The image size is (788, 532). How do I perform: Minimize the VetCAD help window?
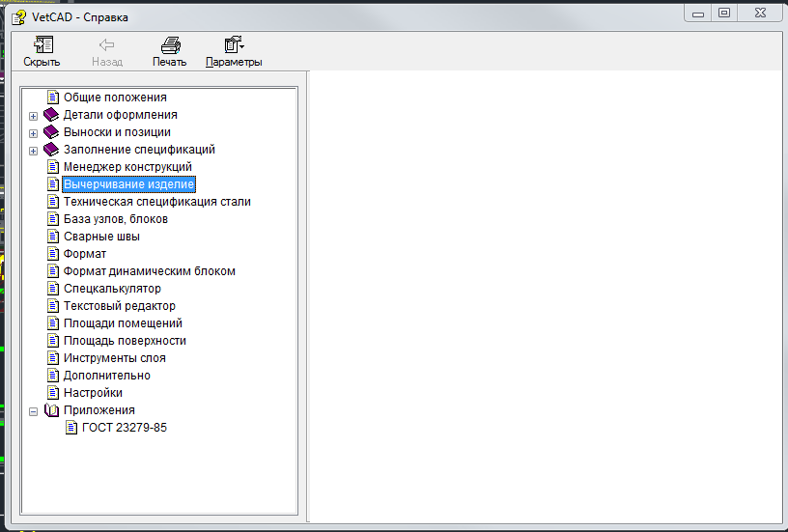click(x=698, y=14)
